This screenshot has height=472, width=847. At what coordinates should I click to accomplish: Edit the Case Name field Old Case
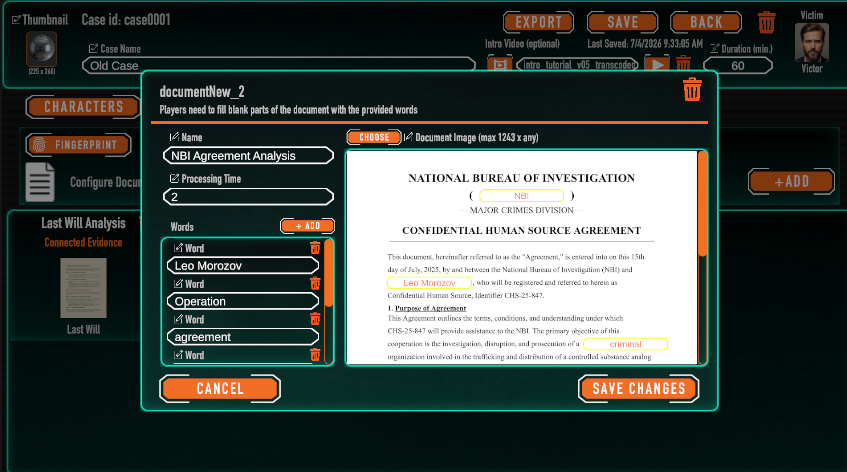click(x=279, y=65)
